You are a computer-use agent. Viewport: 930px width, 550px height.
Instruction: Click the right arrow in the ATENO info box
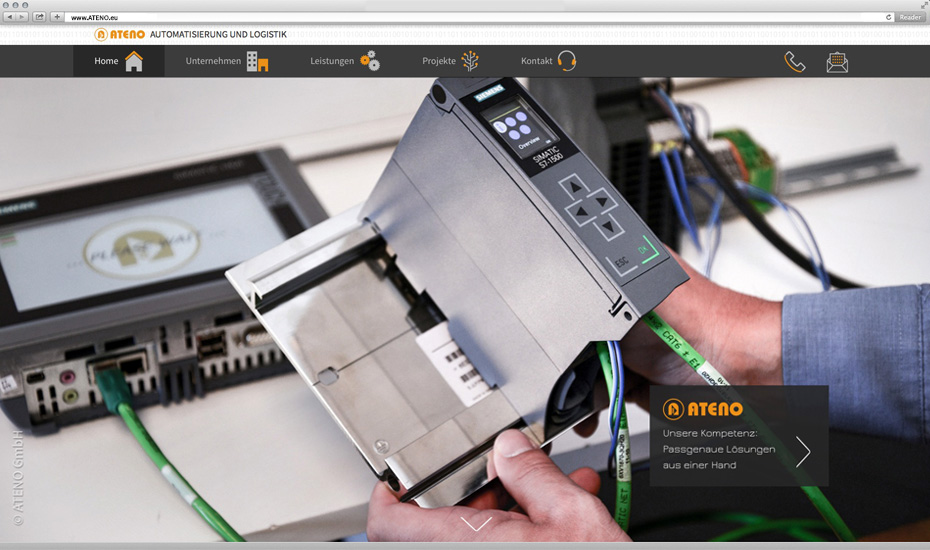tap(803, 452)
